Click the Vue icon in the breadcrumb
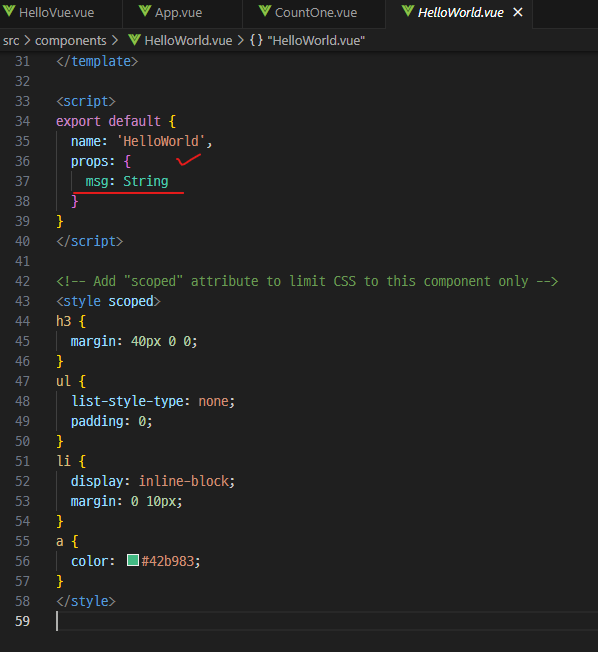This screenshot has height=652, width=598. (x=134, y=40)
